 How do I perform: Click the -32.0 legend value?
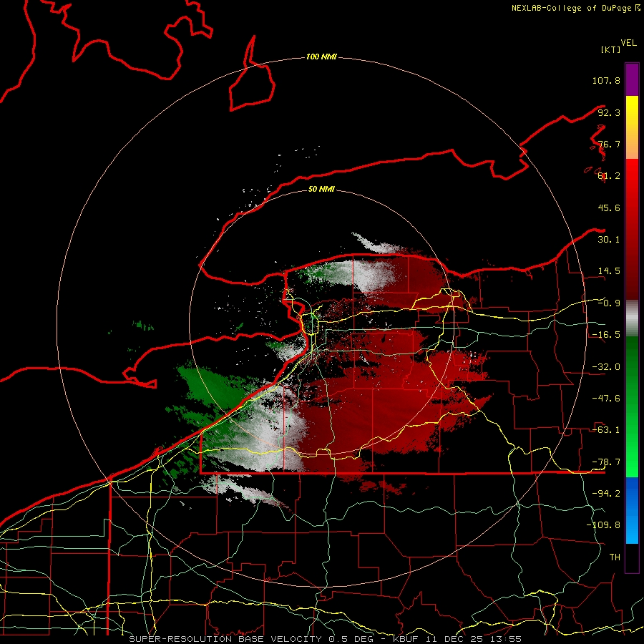point(606,367)
